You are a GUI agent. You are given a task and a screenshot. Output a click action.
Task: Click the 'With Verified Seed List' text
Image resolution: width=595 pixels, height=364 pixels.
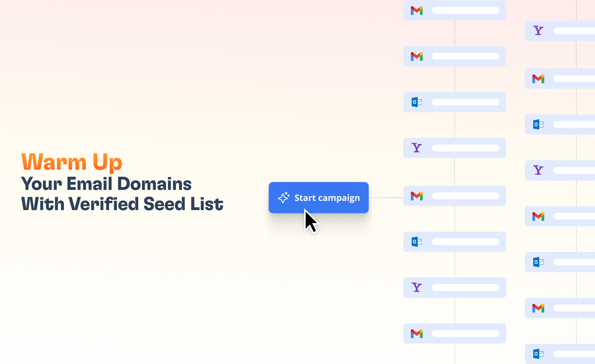[x=122, y=204]
